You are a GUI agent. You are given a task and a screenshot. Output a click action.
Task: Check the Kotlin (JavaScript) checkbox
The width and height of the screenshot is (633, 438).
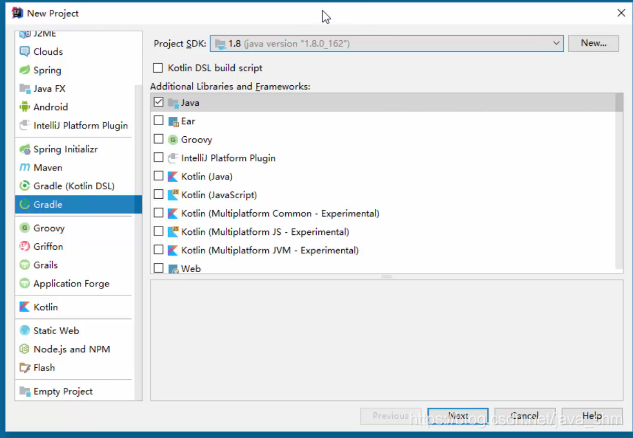[159, 194]
